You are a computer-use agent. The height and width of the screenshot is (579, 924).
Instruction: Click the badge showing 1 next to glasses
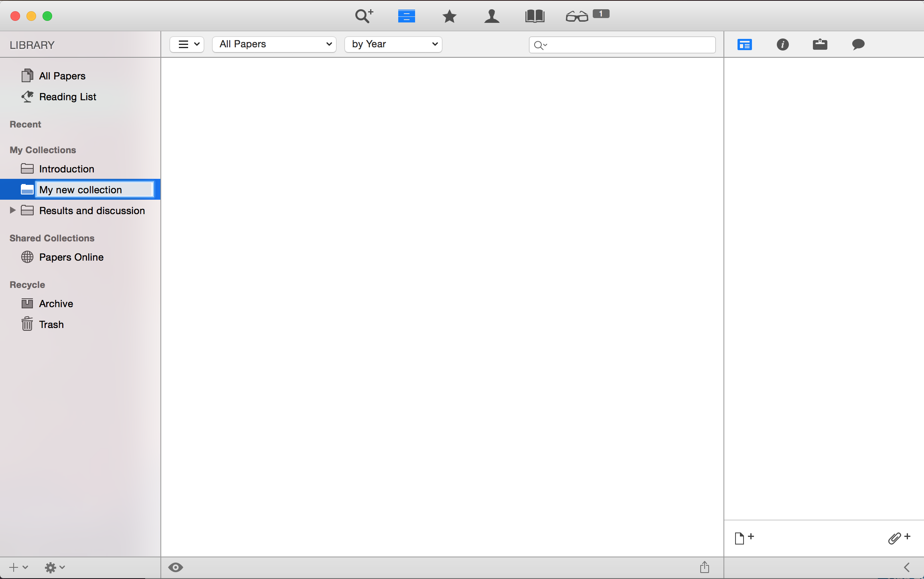coord(601,14)
